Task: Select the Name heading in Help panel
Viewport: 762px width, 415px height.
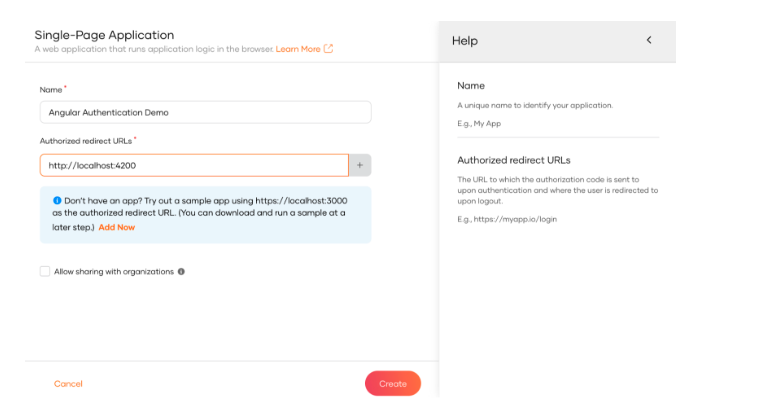Action: tap(471, 86)
